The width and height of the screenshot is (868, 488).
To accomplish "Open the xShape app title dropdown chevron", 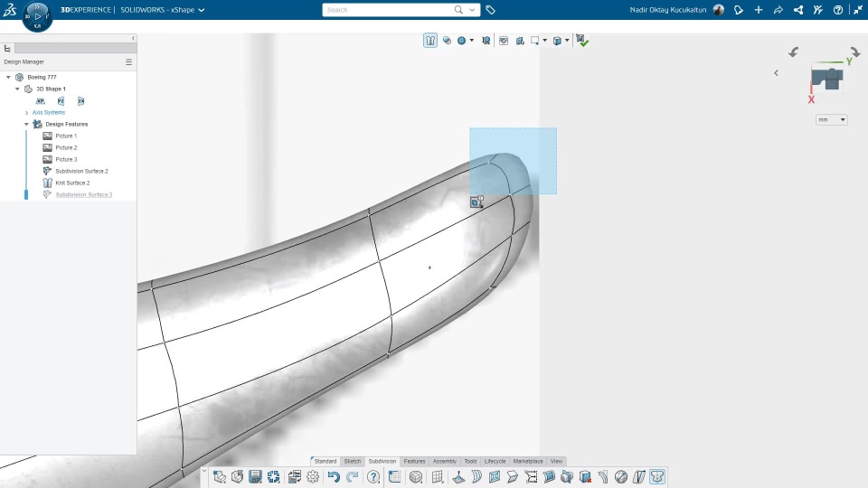I will tap(202, 10).
